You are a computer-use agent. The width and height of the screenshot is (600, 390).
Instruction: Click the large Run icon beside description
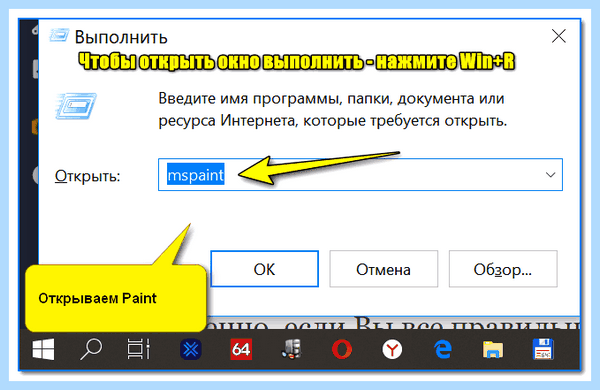[76, 106]
